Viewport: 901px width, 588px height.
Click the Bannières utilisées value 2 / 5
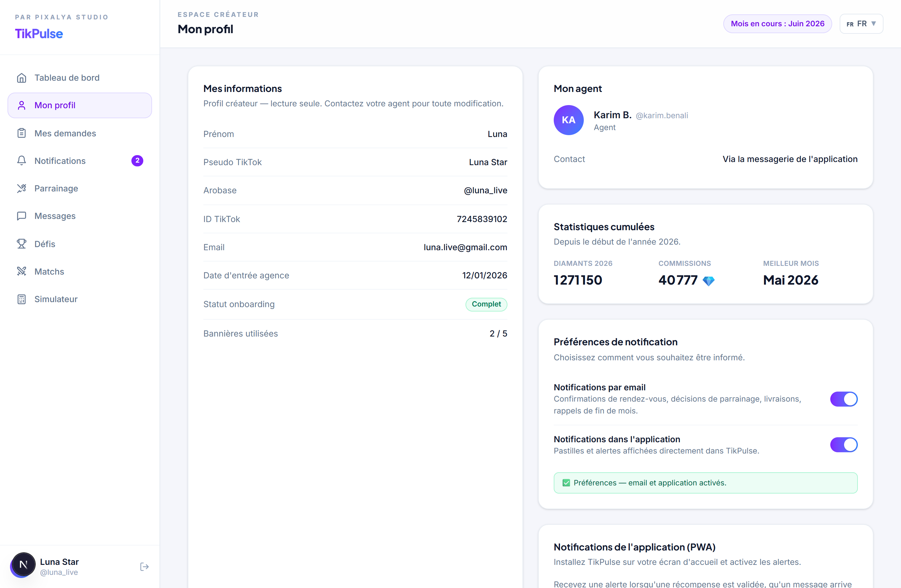(x=498, y=334)
